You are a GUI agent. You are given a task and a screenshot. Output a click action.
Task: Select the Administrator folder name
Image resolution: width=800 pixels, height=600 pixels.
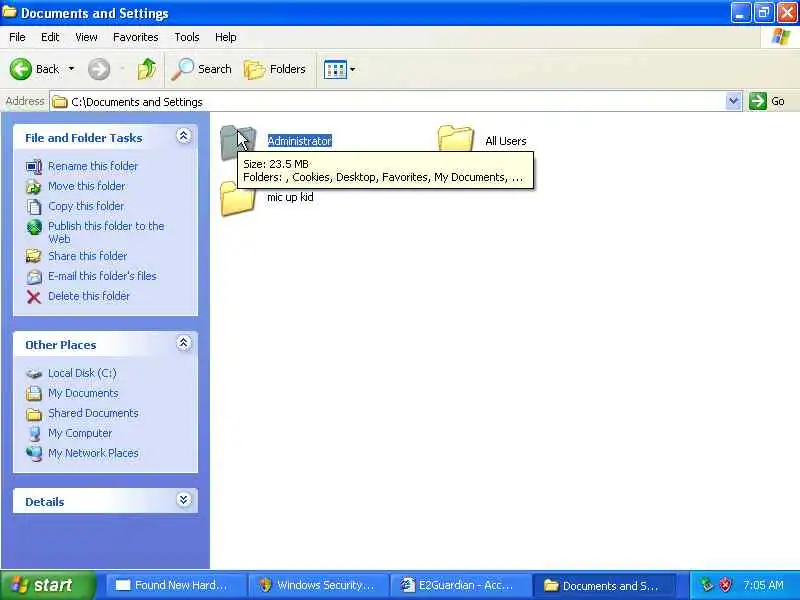click(x=299, y=141)
